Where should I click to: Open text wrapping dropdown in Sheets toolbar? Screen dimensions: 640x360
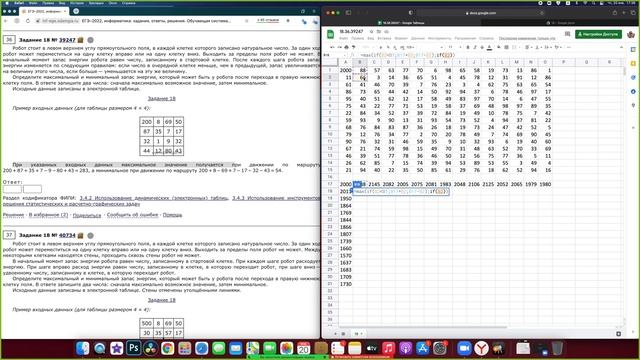coord(548,47)
